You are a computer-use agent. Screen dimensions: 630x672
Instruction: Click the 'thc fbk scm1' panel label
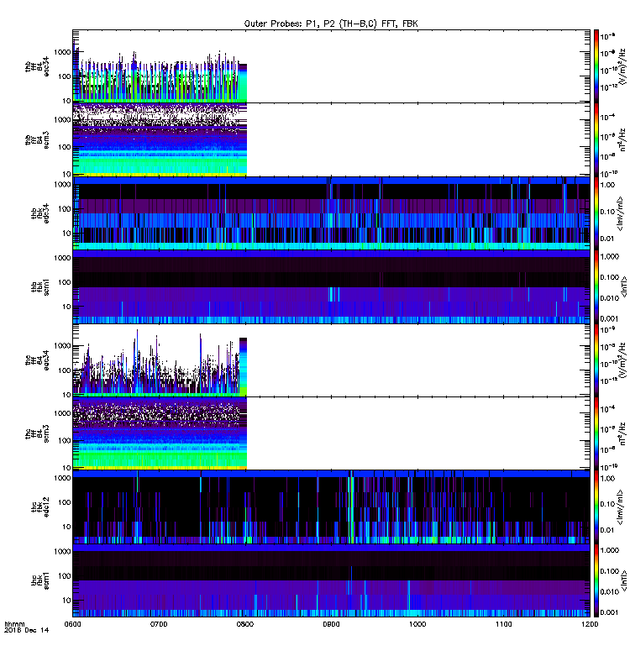tap(40, 580)
